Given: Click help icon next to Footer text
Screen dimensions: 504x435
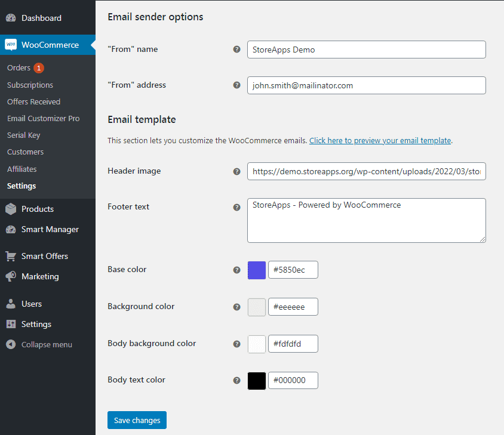Looking at the screenshot, I should click(236, 207).
